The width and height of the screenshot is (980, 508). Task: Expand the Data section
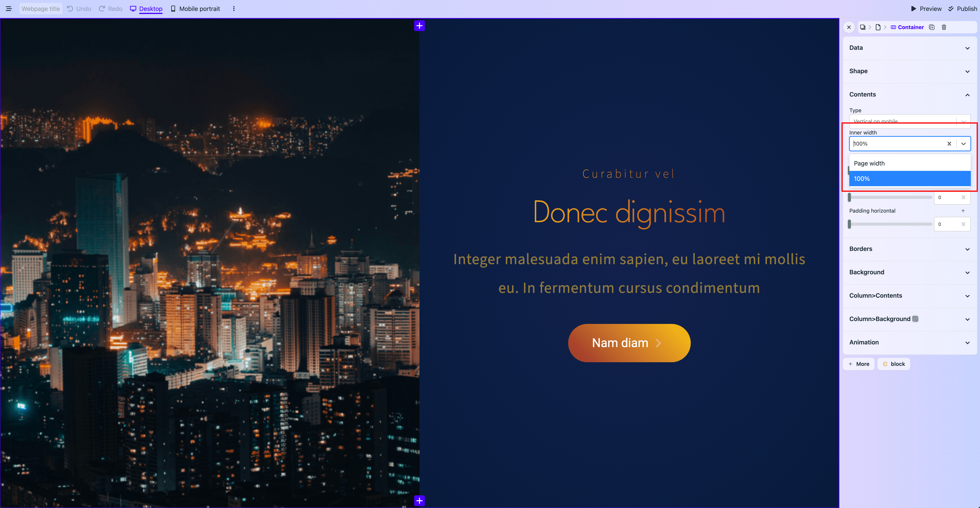click(909, 48)
